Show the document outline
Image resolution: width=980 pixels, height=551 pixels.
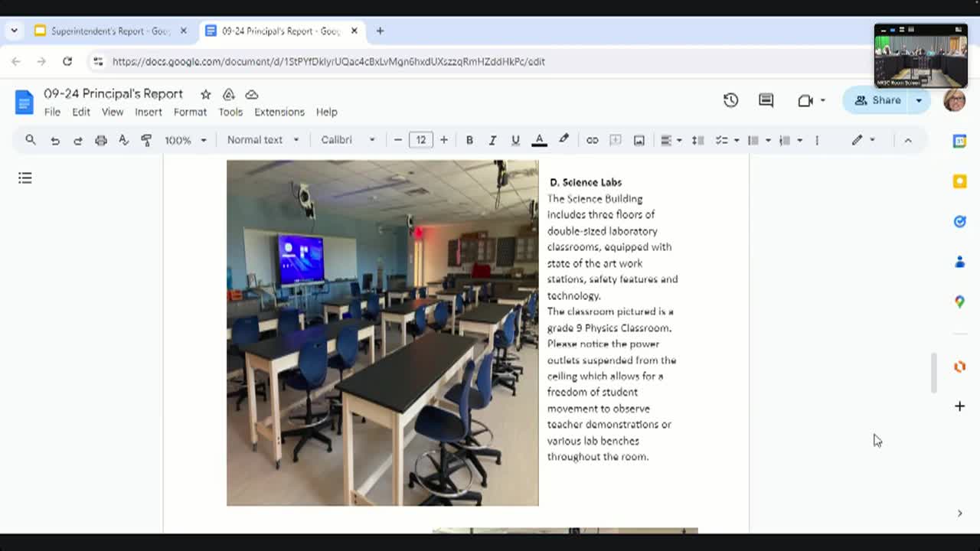tap(25, 178)
